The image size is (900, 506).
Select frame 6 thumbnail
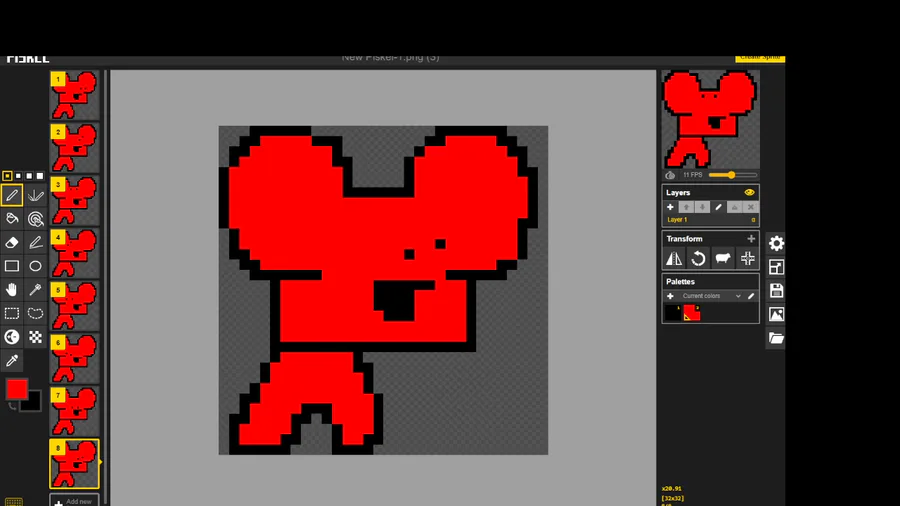point(74,359)
